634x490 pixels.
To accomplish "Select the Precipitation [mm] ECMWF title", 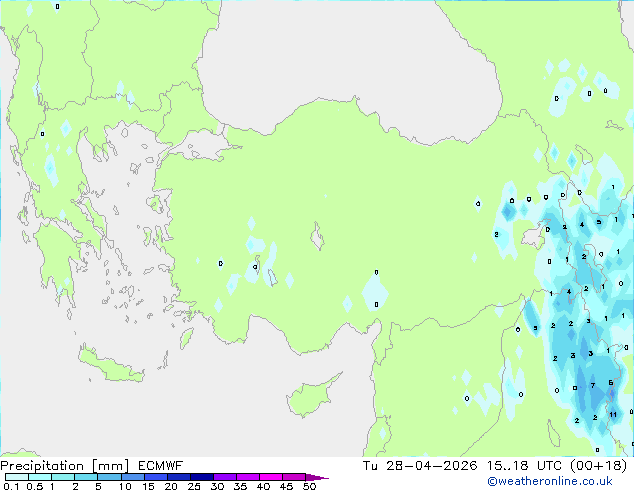I will tap(91, 466).
